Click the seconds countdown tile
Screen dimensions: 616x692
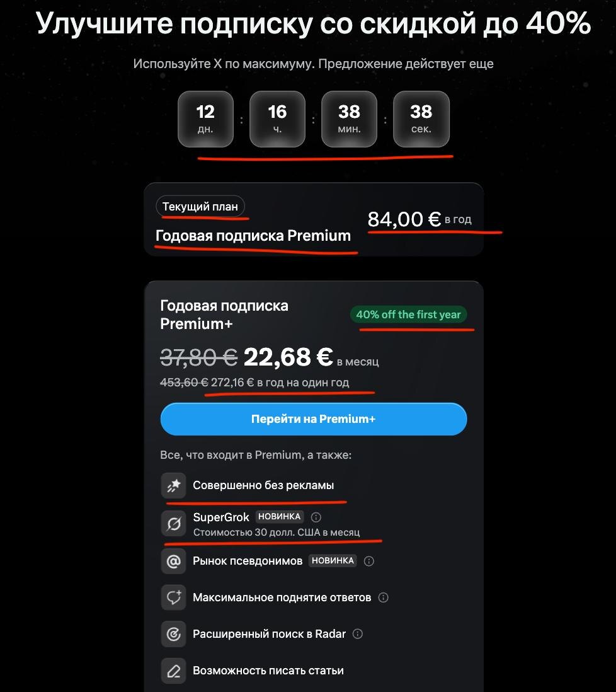pos(421,118)
